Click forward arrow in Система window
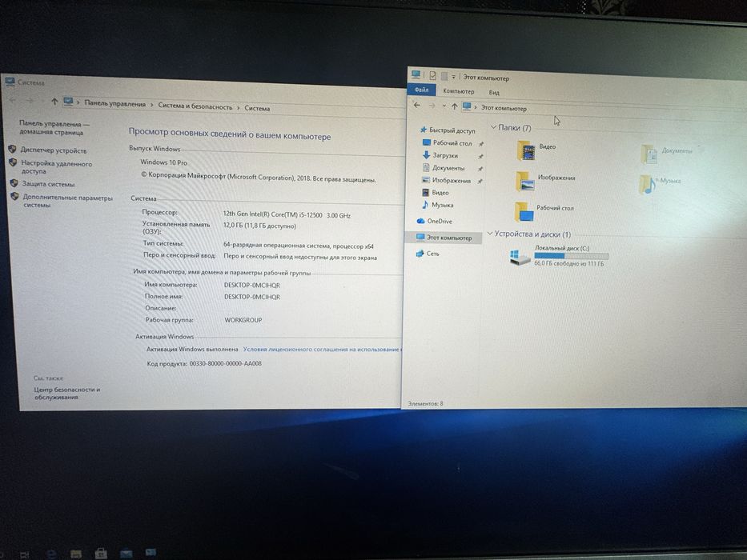 point(30,101)
